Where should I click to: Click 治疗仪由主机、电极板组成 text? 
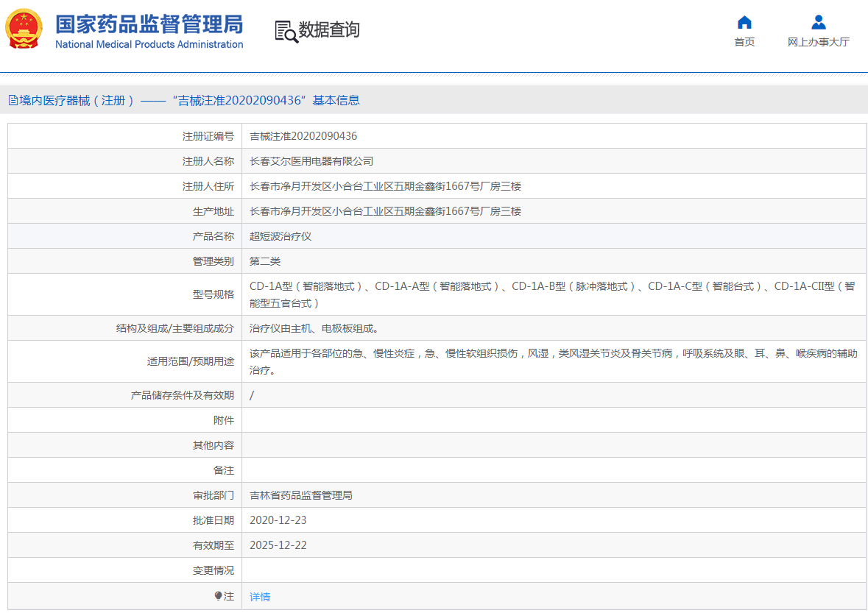pos(314,328)
